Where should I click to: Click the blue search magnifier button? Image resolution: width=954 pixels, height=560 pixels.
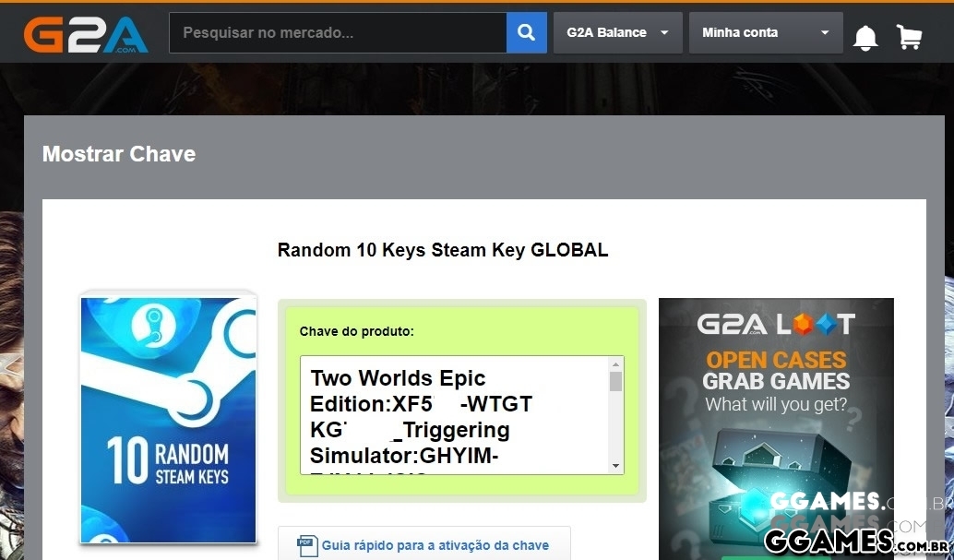click(526, 32)
